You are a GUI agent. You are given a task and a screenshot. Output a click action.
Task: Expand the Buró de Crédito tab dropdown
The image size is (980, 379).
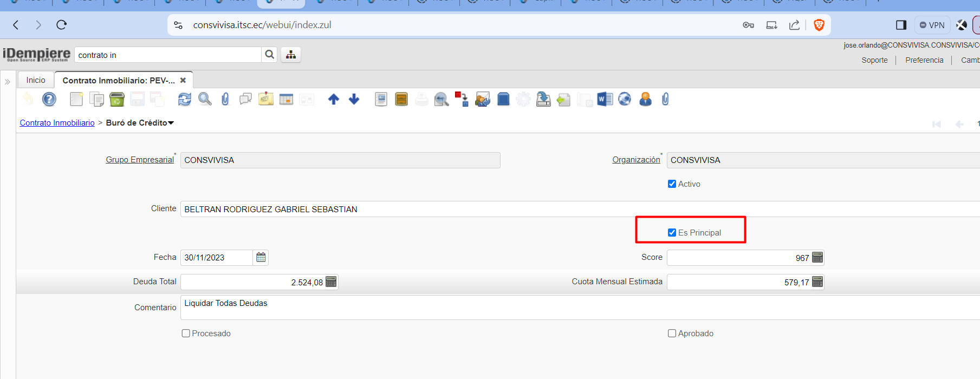coord(171,123)
